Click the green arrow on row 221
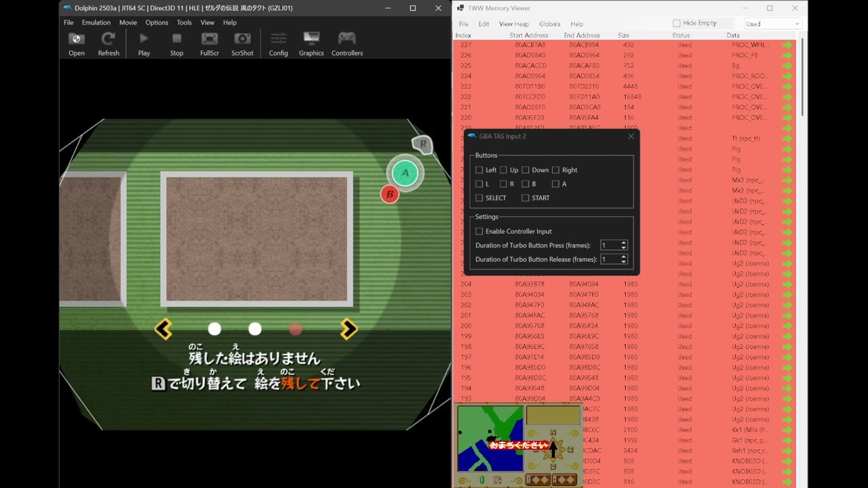This screenshot has height=488, width=868. 787,107
